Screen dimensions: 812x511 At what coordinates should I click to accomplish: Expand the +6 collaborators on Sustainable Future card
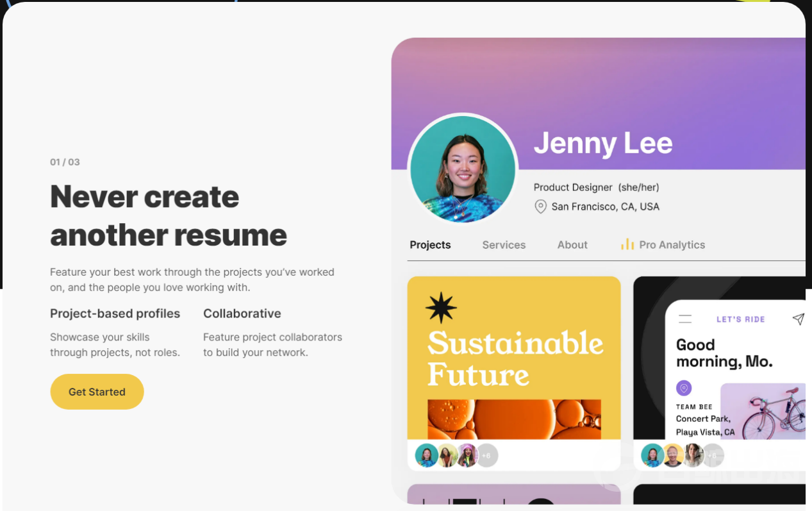click(x=486, y=455)
